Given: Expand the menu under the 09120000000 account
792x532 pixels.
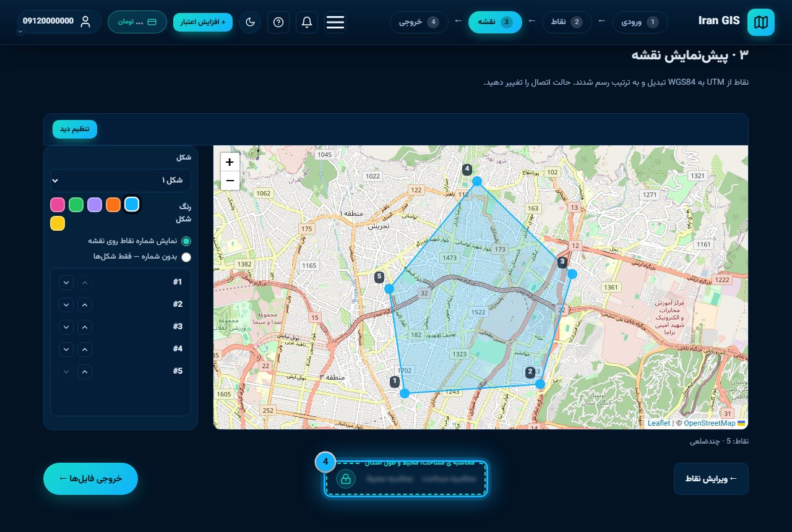Looking at the screenshot, I should point(21,31).
